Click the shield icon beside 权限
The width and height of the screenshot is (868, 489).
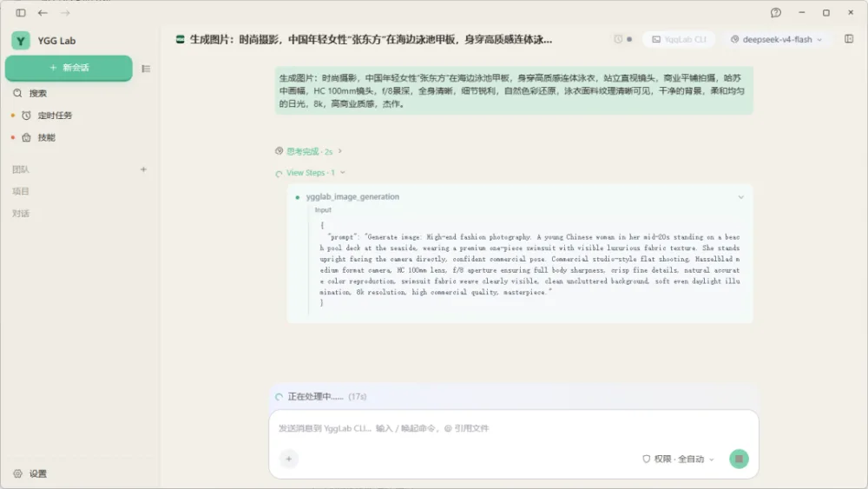(x=646, y=459)
